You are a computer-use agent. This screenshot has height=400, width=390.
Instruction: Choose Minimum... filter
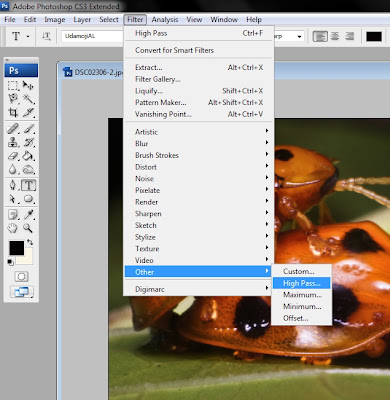302,307
